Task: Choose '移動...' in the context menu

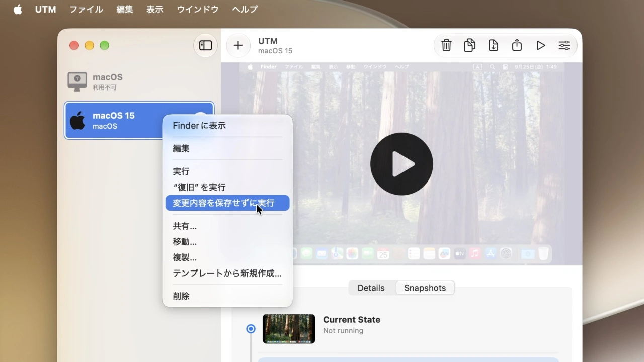Action: 227,242
